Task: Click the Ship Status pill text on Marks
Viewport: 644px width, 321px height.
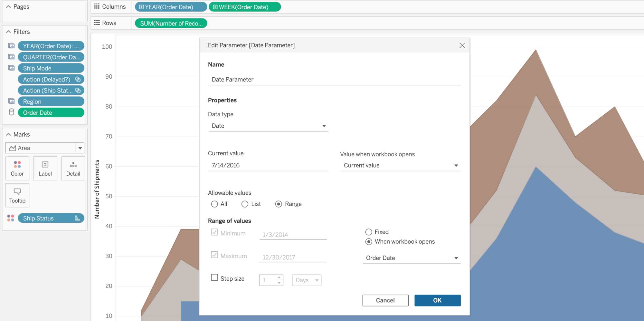Action: click(38, 218)
